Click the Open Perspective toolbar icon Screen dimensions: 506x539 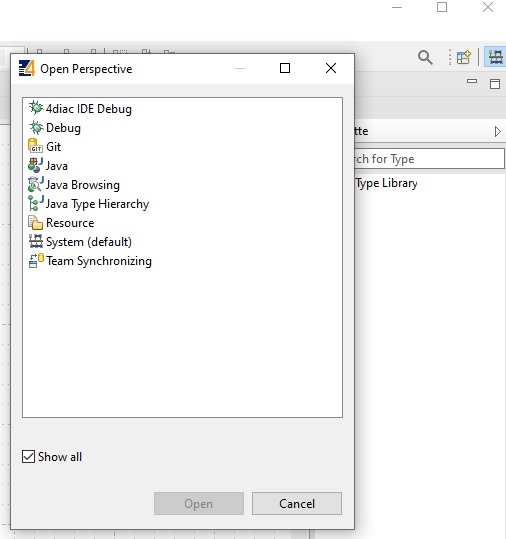(x=464, y=57)
